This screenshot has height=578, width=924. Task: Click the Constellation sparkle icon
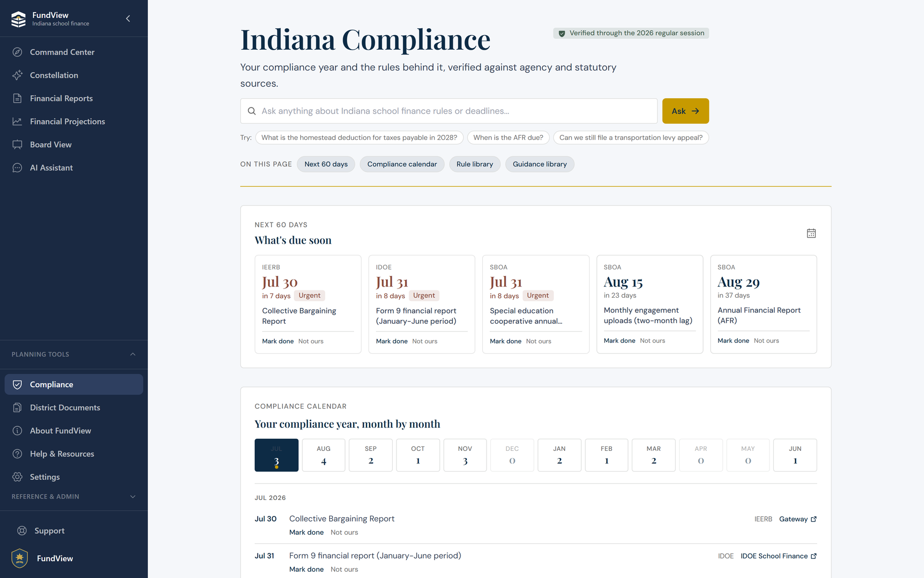point(17,75)
